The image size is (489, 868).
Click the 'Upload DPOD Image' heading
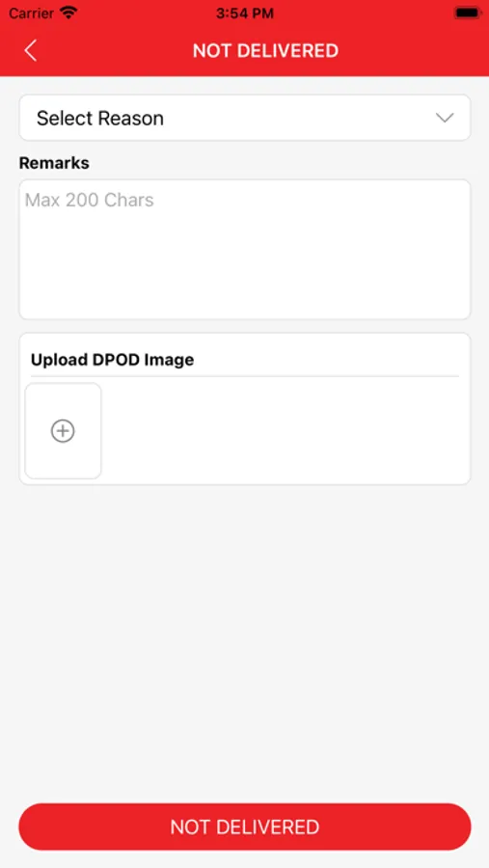click(113, 360)
